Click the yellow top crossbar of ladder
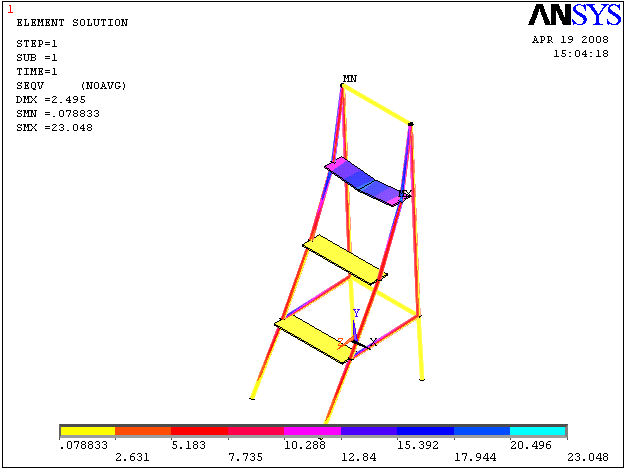 coord(376,105)
